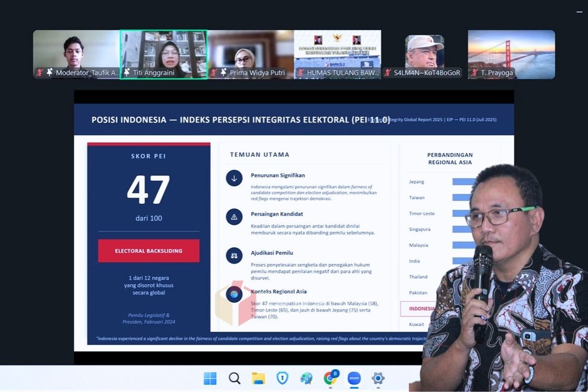Click the muted mic icon on Prima Widya Putri
Viewport: 588px width, 392px height.
[213, 73]
